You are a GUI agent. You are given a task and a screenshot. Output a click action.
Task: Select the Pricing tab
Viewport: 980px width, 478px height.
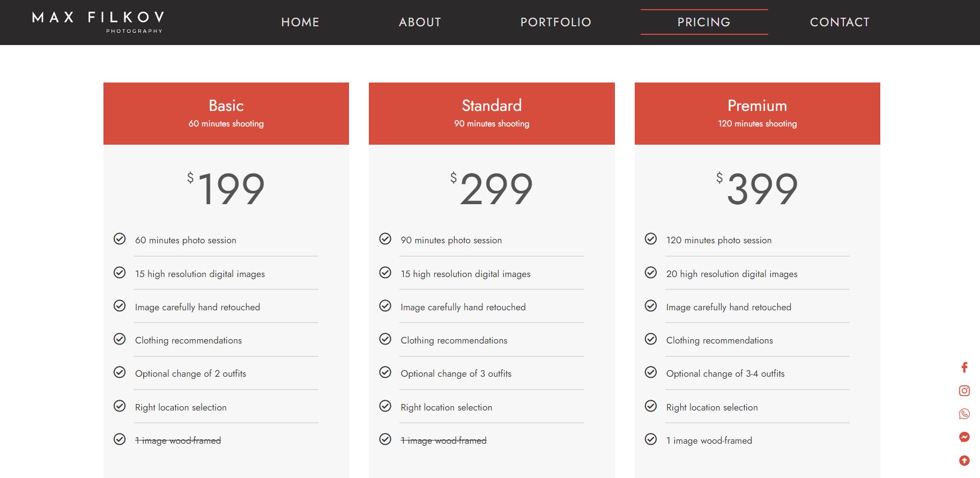point(703,22)
